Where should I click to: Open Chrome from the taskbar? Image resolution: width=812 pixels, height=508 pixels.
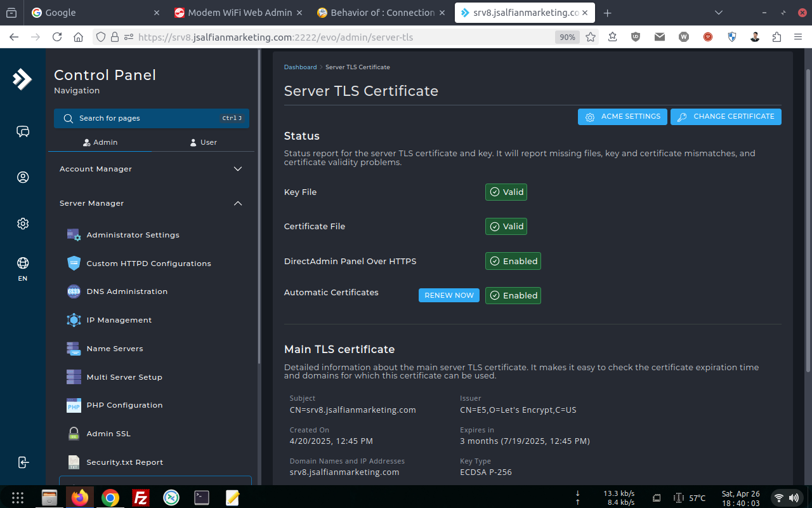110,498
